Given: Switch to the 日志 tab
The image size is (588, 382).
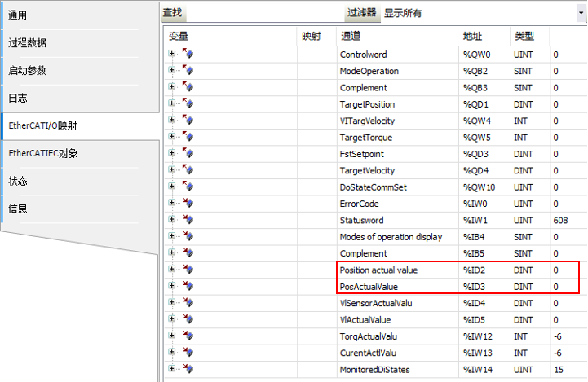Looking at the screenshot, I should click(x=81, y=99).
